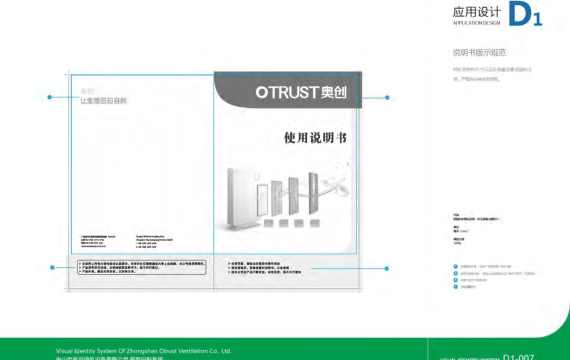Click the fourth blue legend bullet
Viewport: 570px width, 360px height.
coord(455,287)
